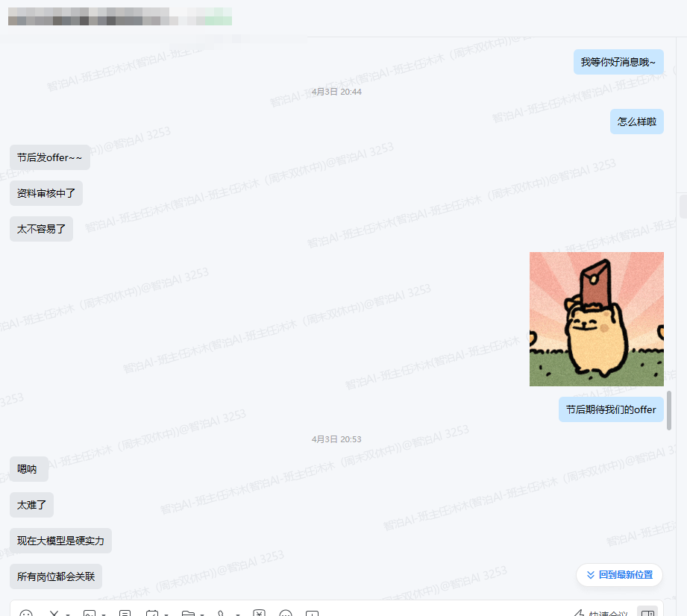Select message 我等你好消息哦~
Image resolution: width=687 pixels, height=616 pixels.
(x=618, y=62)
